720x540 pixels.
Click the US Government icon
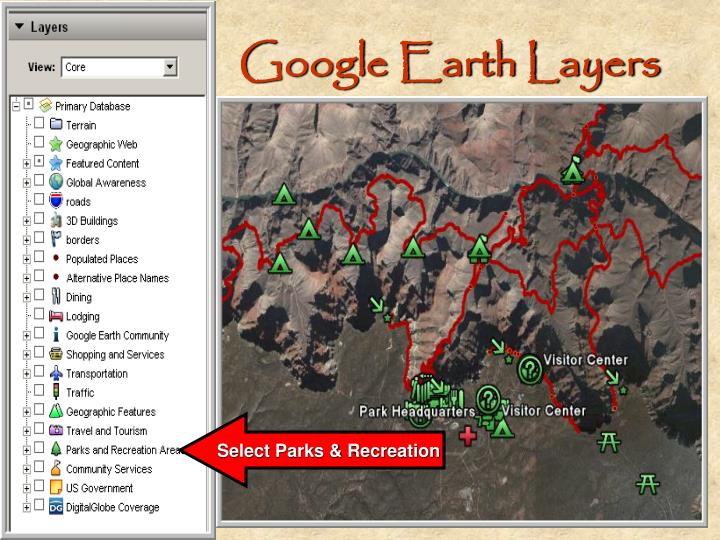(x=56, y=487)
